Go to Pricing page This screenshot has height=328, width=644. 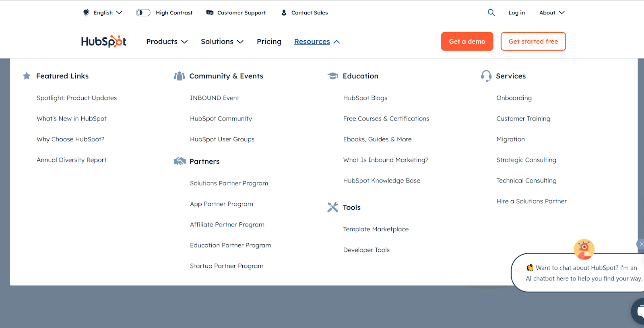[269, 42]
